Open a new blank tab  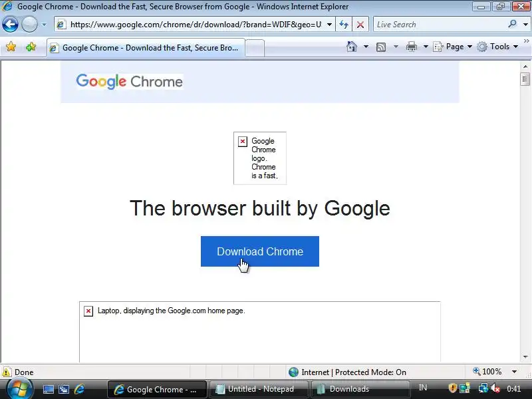pyautogui.click(x=255, y=48)
